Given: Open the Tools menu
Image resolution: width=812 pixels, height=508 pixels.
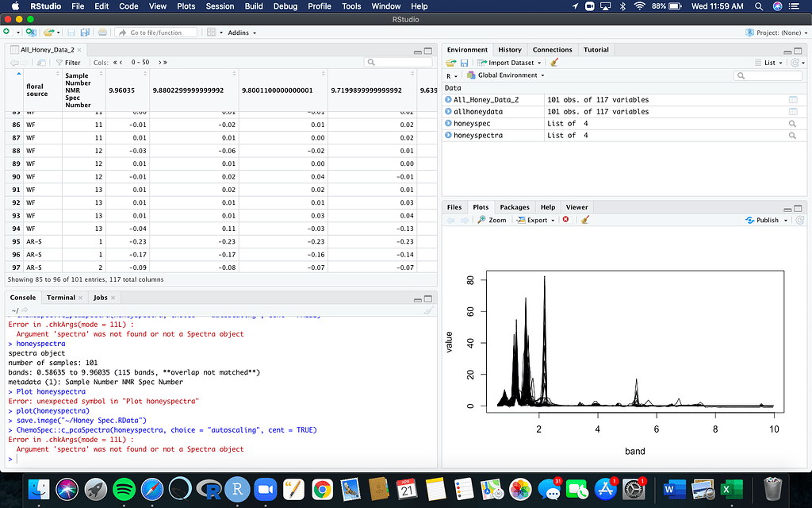Looking at the screenshot, I should pyautogui.click(x=351, y=6).
